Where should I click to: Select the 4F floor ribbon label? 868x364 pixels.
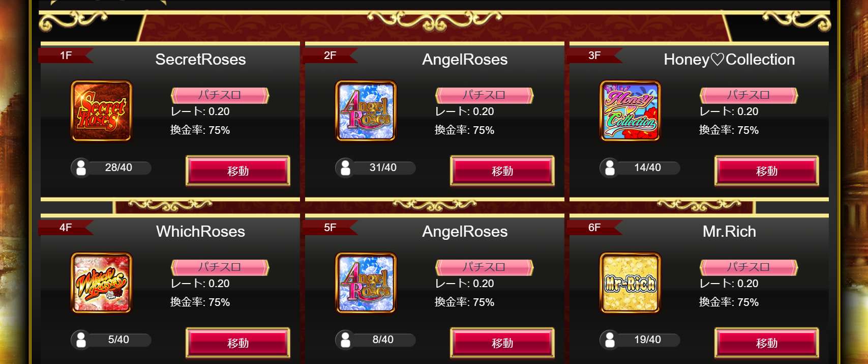66,228
